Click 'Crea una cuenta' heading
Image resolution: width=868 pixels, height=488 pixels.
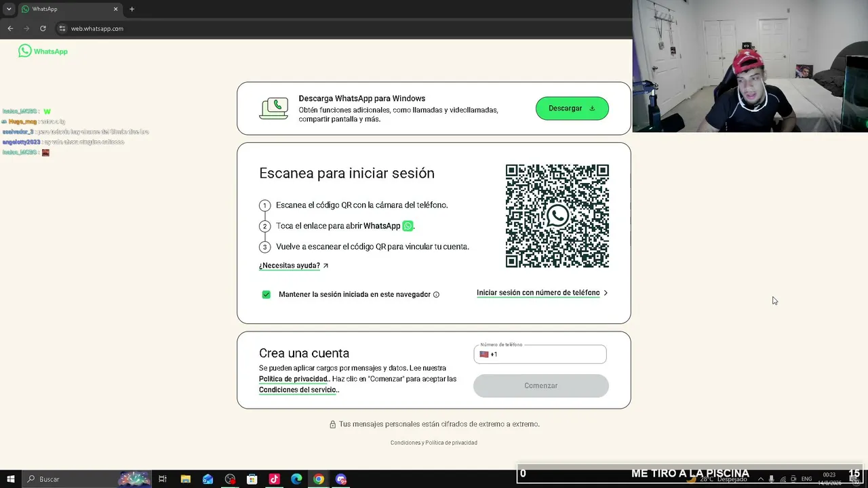pos(304,353)
